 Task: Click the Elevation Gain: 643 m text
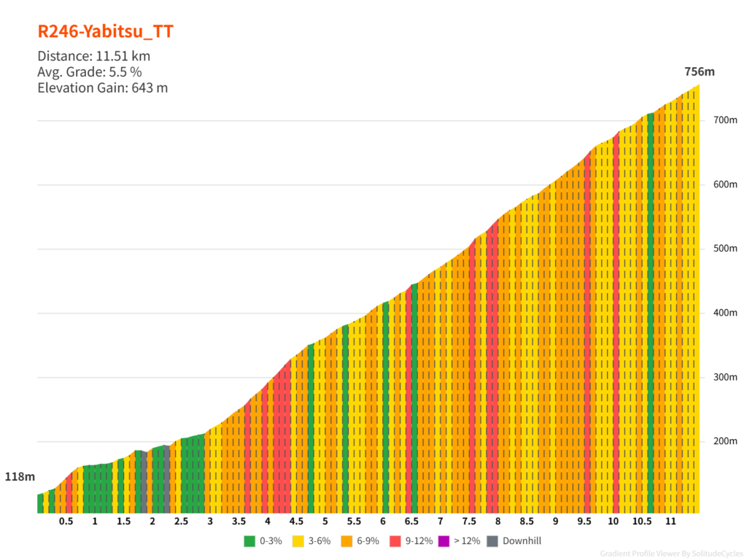(102, 88)
